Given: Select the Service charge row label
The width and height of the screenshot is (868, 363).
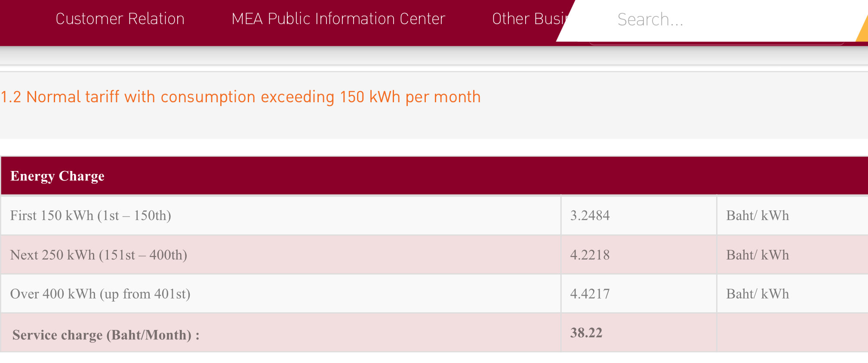Looking at the screenshot, I should 106,335.
